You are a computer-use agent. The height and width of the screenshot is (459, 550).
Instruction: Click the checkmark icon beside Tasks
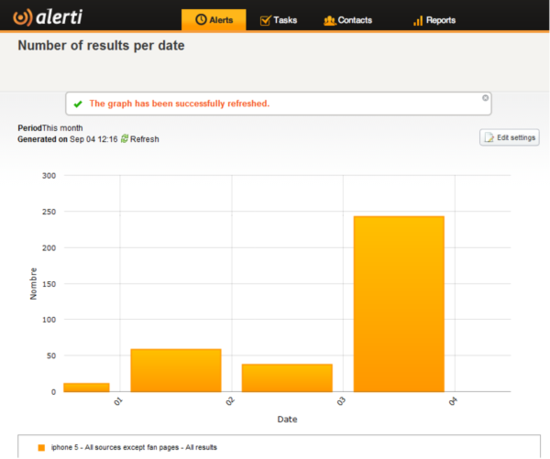pos(265,20)
